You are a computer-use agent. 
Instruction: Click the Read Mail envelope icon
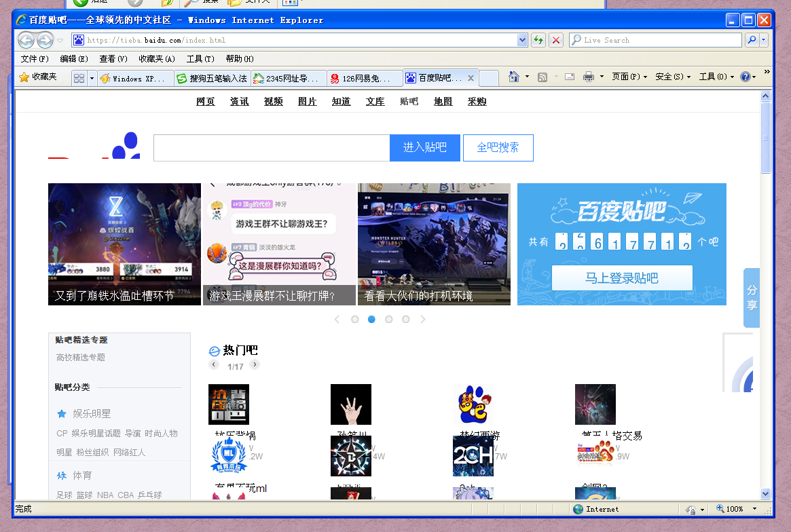(x=570, y=77)
